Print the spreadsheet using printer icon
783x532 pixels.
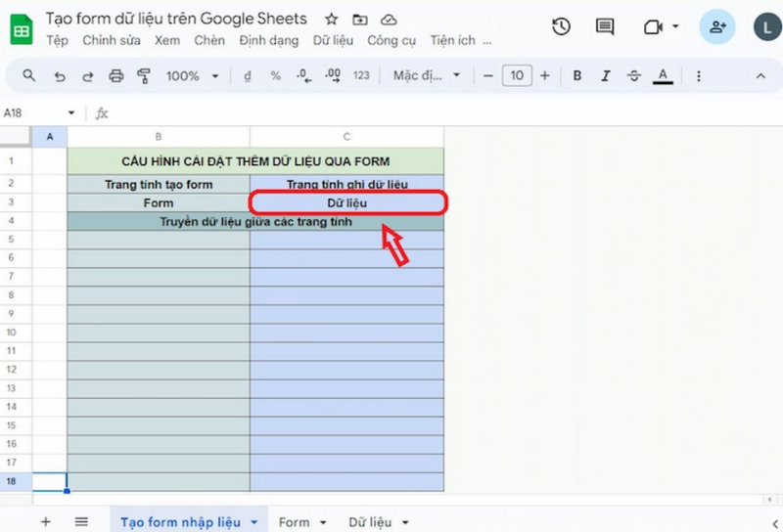coord(116,75)
